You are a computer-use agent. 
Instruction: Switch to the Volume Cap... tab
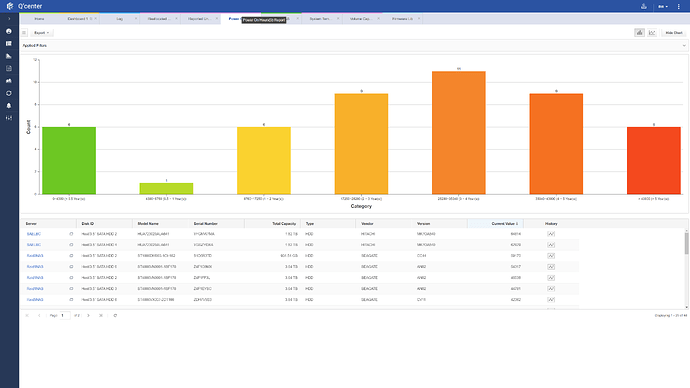[x=360, y=19]
